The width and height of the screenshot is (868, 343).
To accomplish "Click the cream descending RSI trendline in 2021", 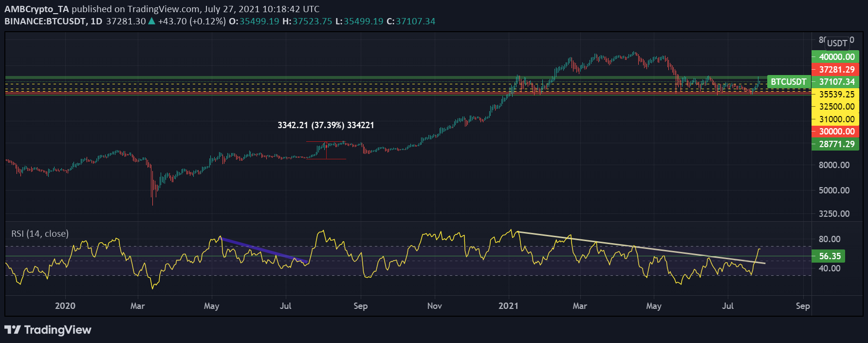I will click(642, 248).
